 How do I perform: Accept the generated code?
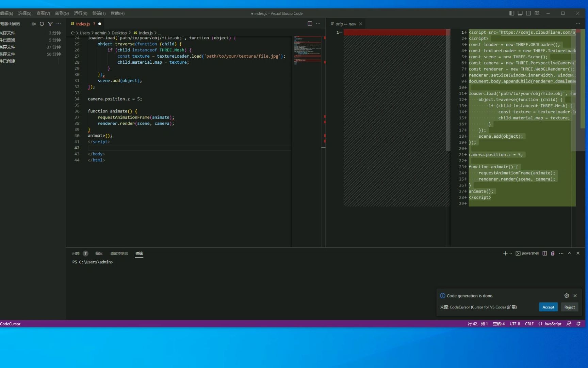click(548, 307)
